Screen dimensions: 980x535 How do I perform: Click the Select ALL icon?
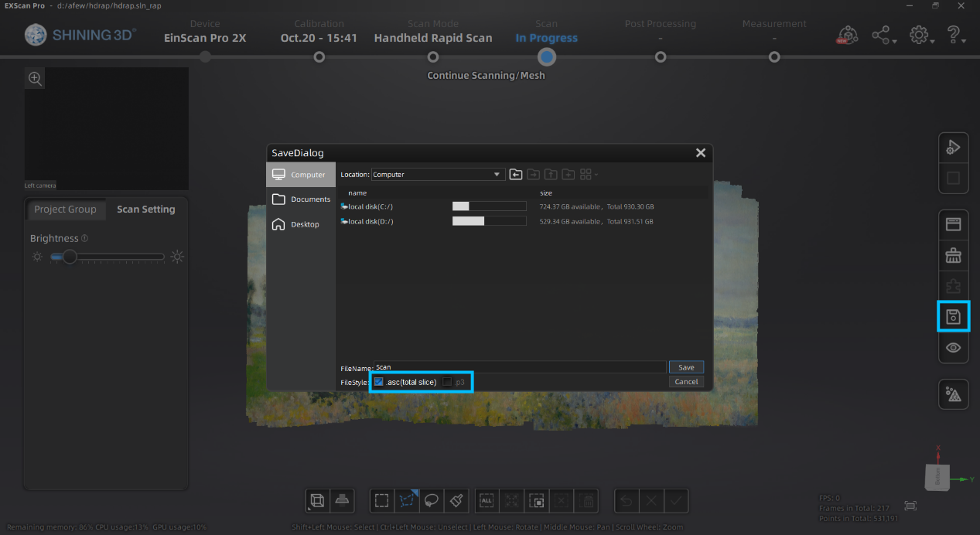(487, 500)
